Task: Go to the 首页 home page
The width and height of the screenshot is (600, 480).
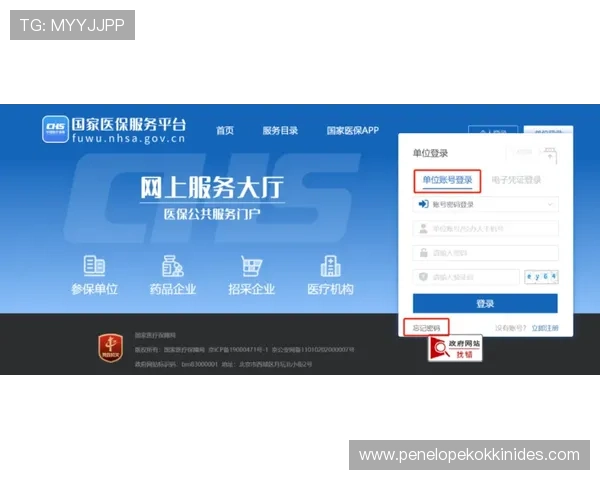Action: [225, 131]
